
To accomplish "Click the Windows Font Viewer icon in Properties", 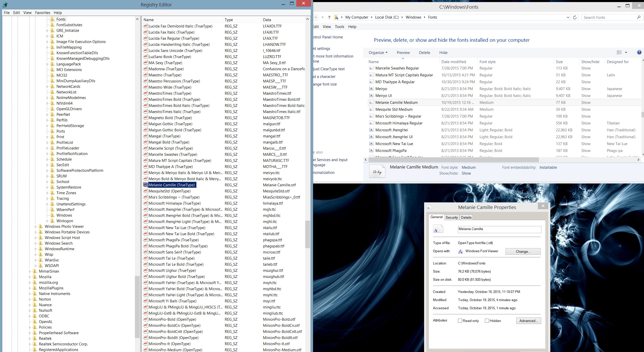I will coord(460,251).
